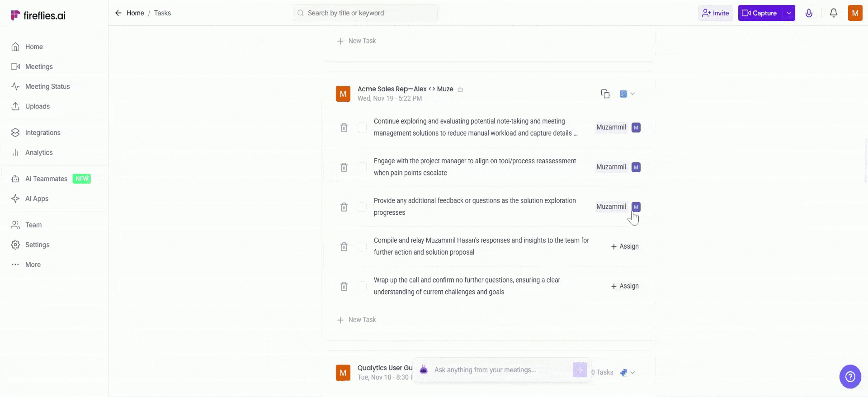This screenshot has width=868, height=397.
Task: Expand the Qualytics meeting integration dropdown
Action: pos(627,373)
